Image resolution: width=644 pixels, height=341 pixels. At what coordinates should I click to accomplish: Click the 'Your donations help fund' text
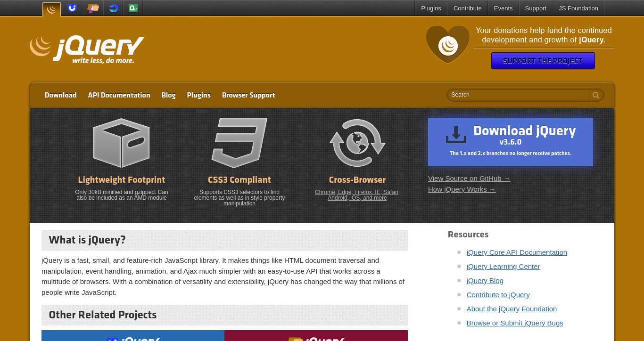coord(544,35)
